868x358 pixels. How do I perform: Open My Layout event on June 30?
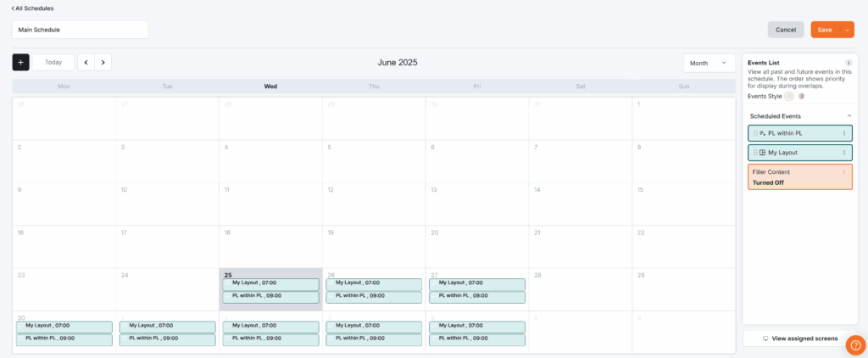pos(64,327)
